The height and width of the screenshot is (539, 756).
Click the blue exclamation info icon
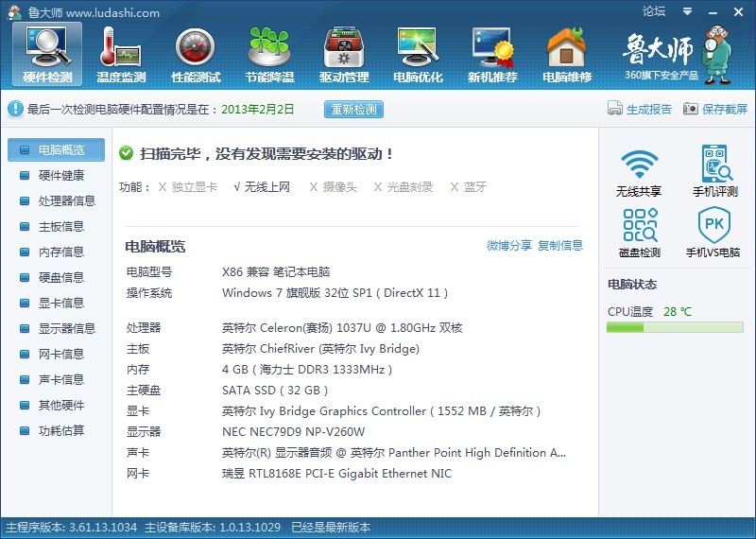tap(15, 109)
